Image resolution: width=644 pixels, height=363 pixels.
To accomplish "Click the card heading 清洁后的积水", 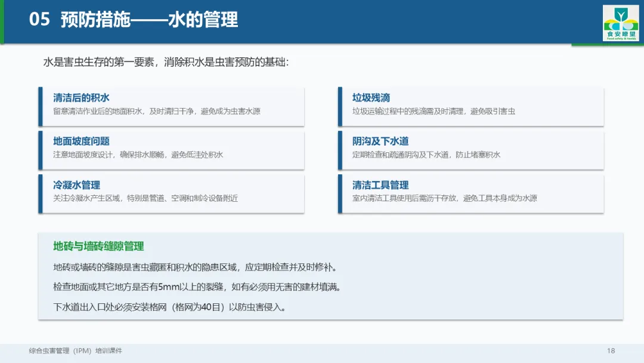I will pyautogui.click(x=81, y=98).
